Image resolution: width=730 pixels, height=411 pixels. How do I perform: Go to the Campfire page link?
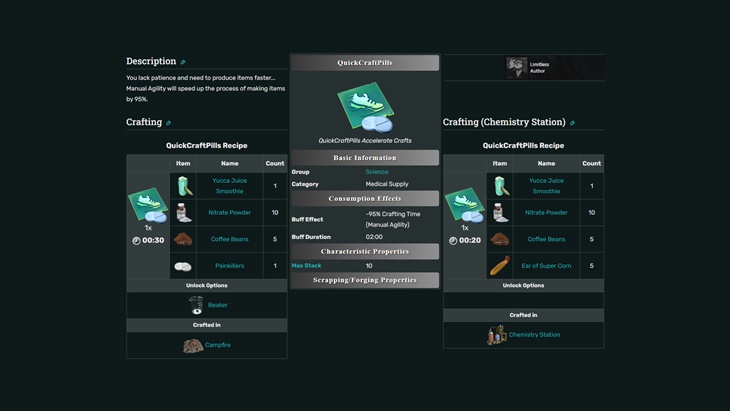click(x=218, y=345)
